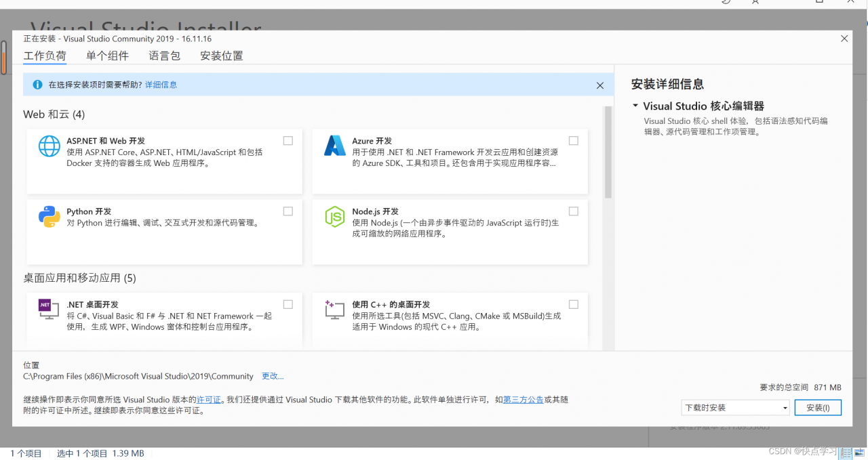This screenshot has width=868, height=460.
Task: Click the ASP.NET globe icon
Action: coord(50,146)
